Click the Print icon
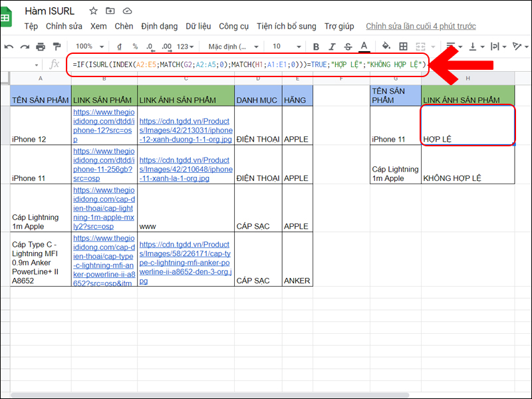Image resolution: width=532 pixels, height=399 pixels. click(40, 47)
